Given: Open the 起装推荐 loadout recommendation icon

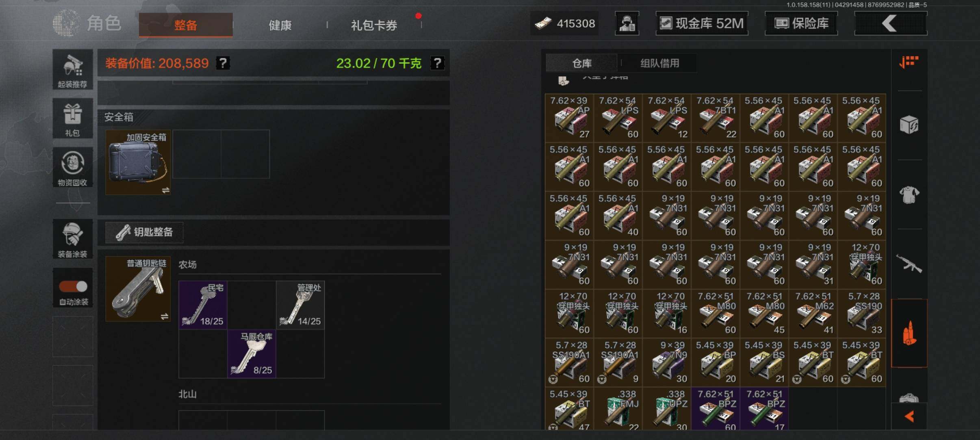Looking at the screenshot, I should (x=72, y=69).
